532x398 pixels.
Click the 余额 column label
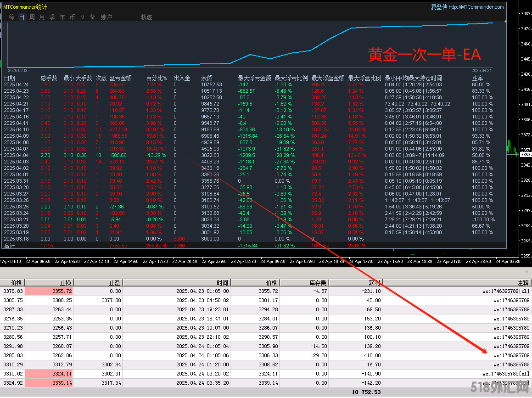pos(207,78)
